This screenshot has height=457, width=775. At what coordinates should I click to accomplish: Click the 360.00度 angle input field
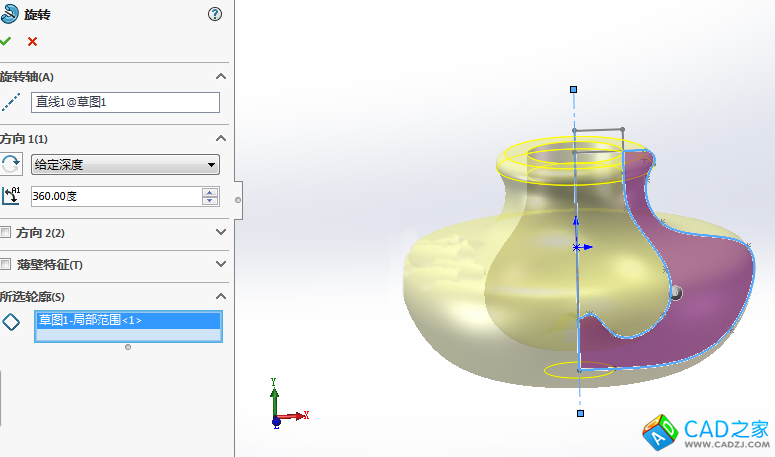coord(115,197)
